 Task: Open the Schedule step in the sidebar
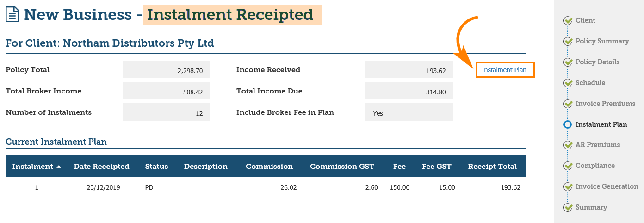(x=590, y=83)
